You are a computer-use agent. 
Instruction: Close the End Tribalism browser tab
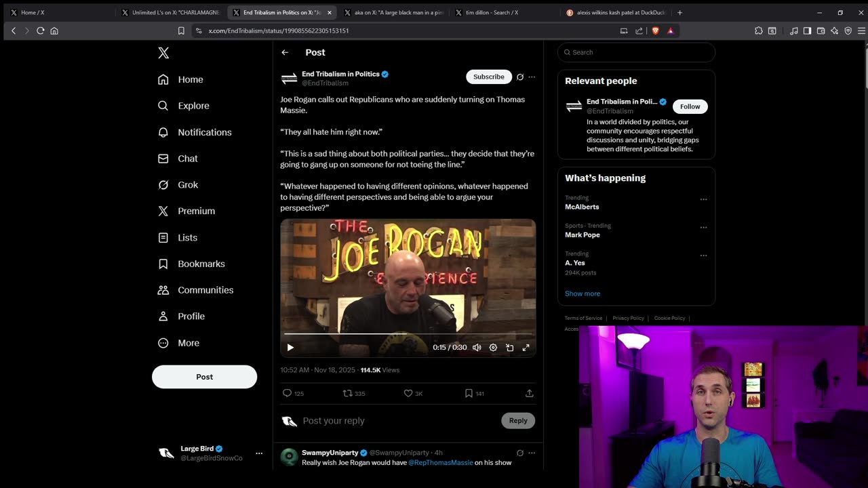tap(330, 12)
